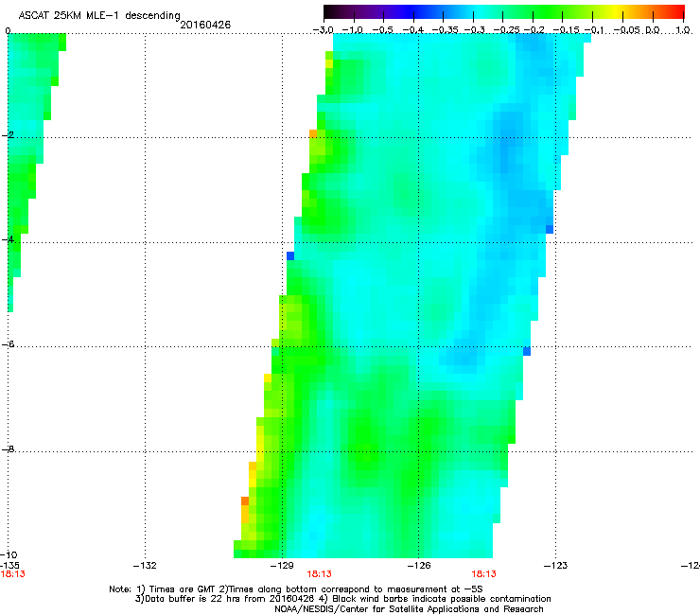Viewport: 700px width, 615px height.
Task: Click the NOAA/NESDIS Center for Satellite Applications credit
Action: (409, 609)
